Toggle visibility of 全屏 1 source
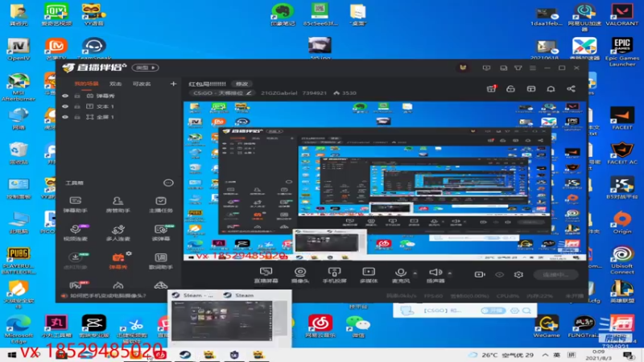This screenshot has width=644, height=362. 65,117
